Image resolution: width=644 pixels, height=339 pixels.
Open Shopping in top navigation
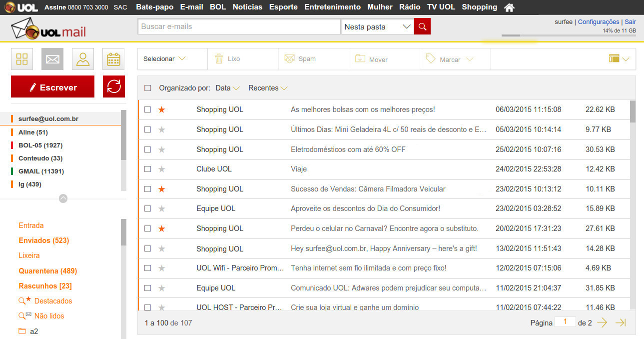coord(480,7)
